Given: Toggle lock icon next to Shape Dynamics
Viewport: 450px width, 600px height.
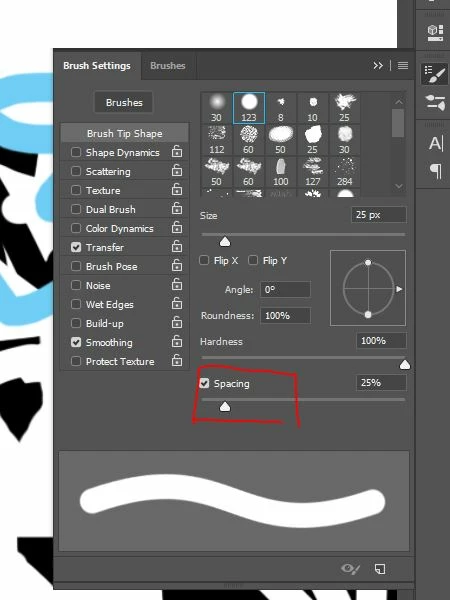Looking at the screenshot, I should [177, 151].
